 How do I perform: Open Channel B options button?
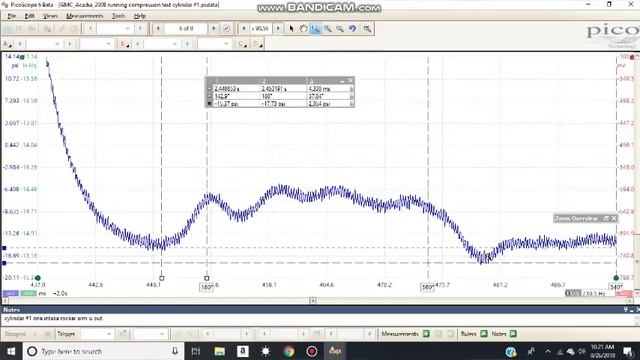[123, 44]
